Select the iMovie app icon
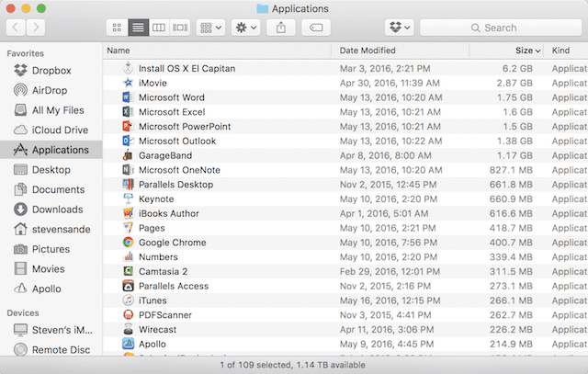The width and height of the screenshot is (588, 374). [x=129, y=83]
